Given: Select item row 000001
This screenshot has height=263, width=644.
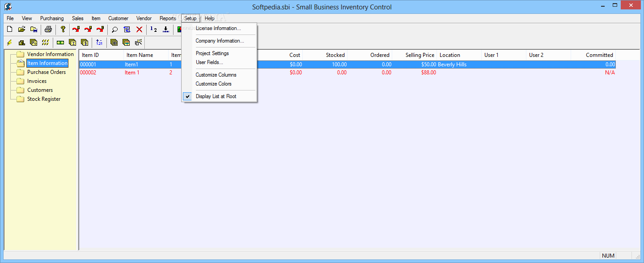Looking at the screenshot, I should point(347,65).
